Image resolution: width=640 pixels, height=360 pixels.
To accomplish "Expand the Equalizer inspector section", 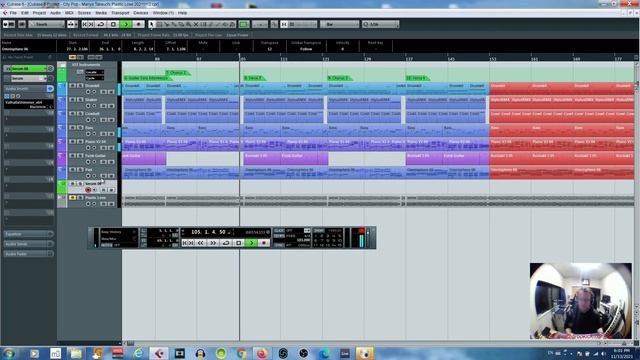I will [x=28, y=234].
